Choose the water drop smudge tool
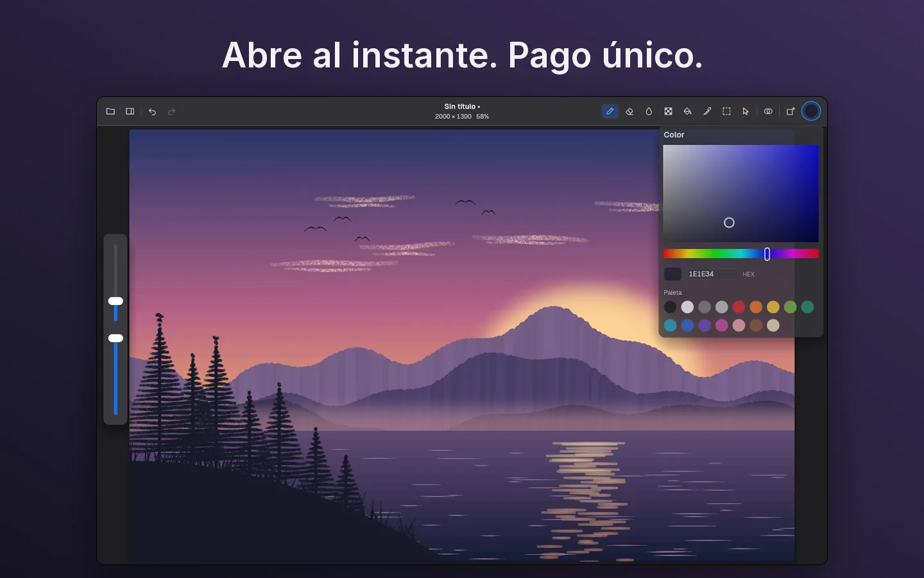Screen dimensions: 924x578 [649, 111]
